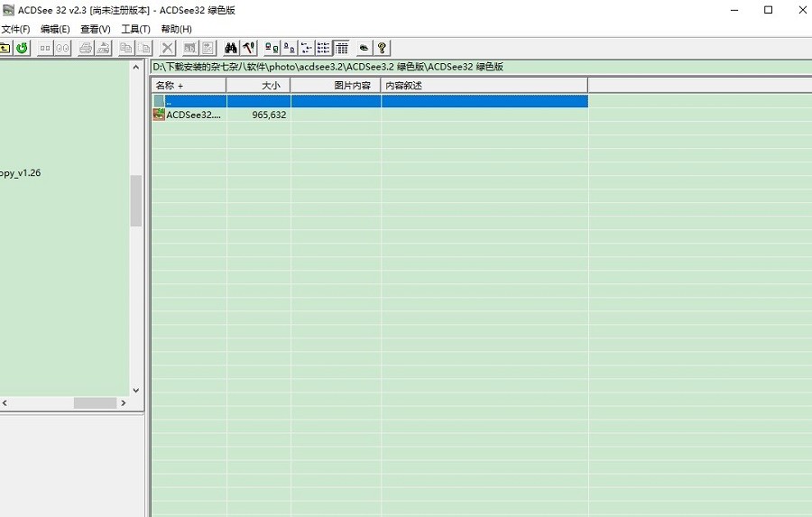Open the 工具(T) menu
The width and height of the screenshot is (812, 517).
pyautogui.click(x=135, y=29)
